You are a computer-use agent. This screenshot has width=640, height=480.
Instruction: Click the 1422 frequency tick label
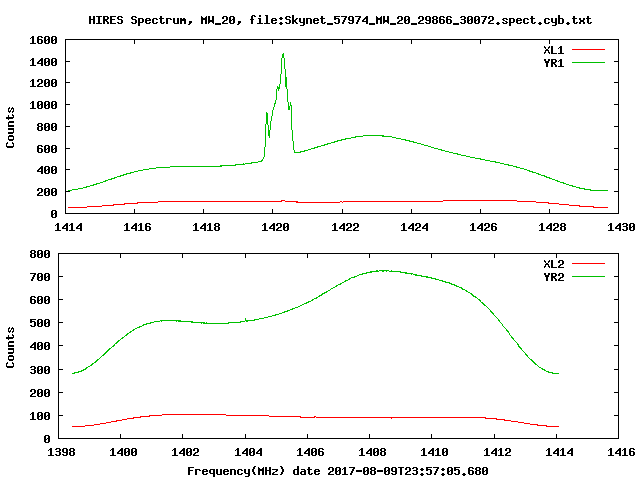pos(345,227)
